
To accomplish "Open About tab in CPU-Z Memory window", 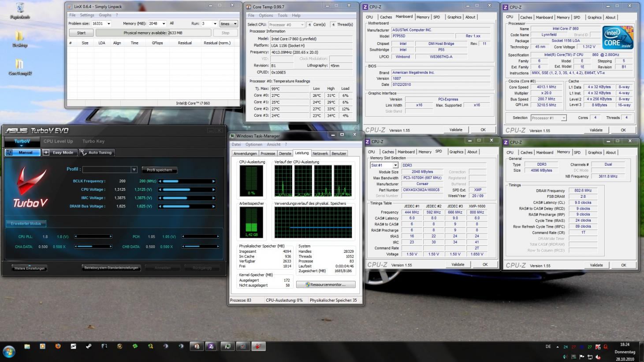I will pyautogui.click(x=610, y=152).
